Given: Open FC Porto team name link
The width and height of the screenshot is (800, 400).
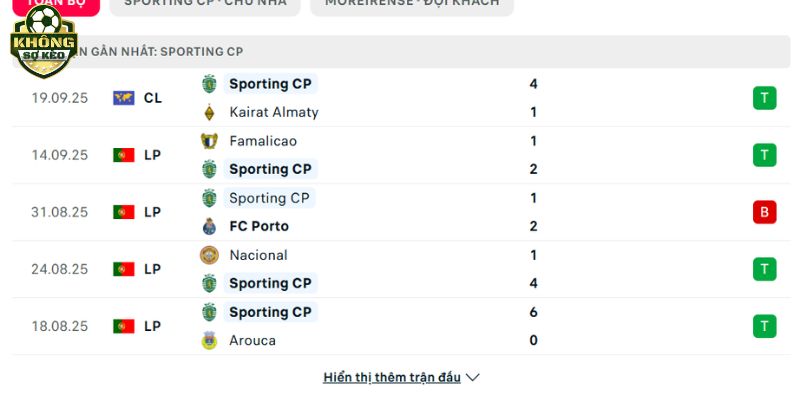Looking at the screenshot, I should pos(259,226).
